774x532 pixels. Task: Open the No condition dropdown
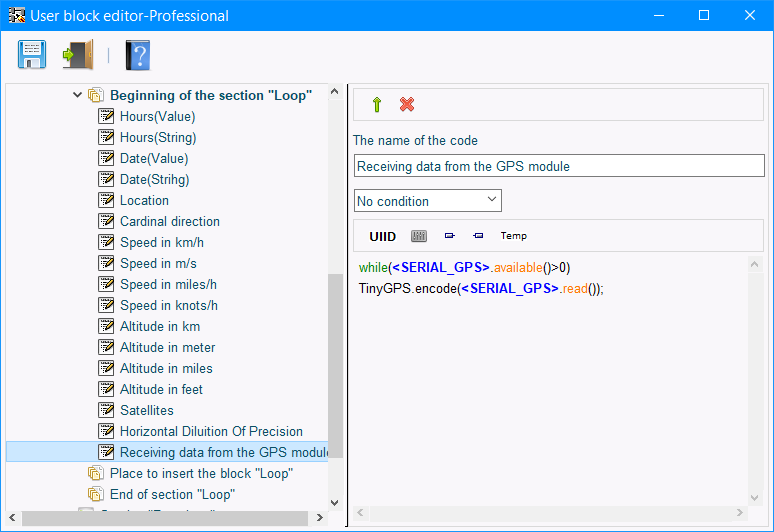point(427,200)
